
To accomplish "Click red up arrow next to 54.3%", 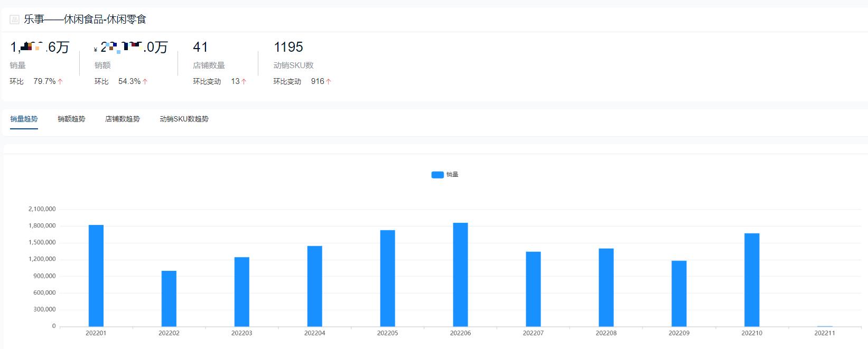I will tap(145, 81).
